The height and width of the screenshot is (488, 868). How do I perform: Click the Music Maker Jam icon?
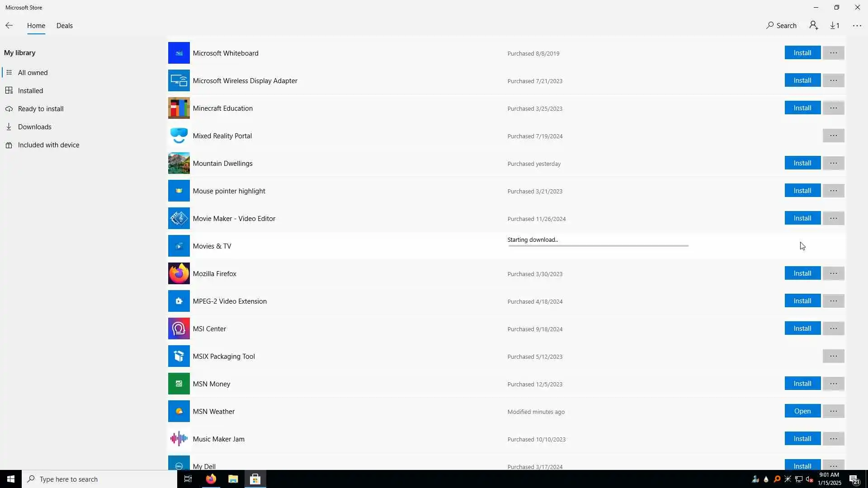click(x=179, y=439)
